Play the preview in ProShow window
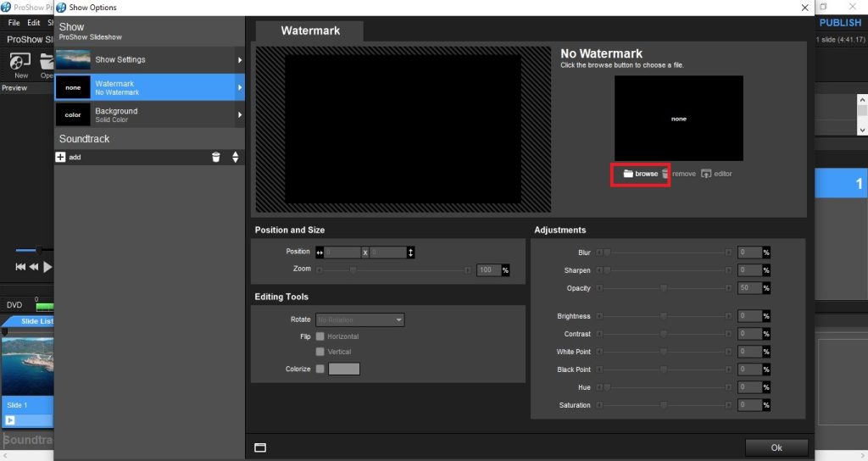Image resolution: width=868 pixels, height=461 pixels. click(x=47, y=267)
